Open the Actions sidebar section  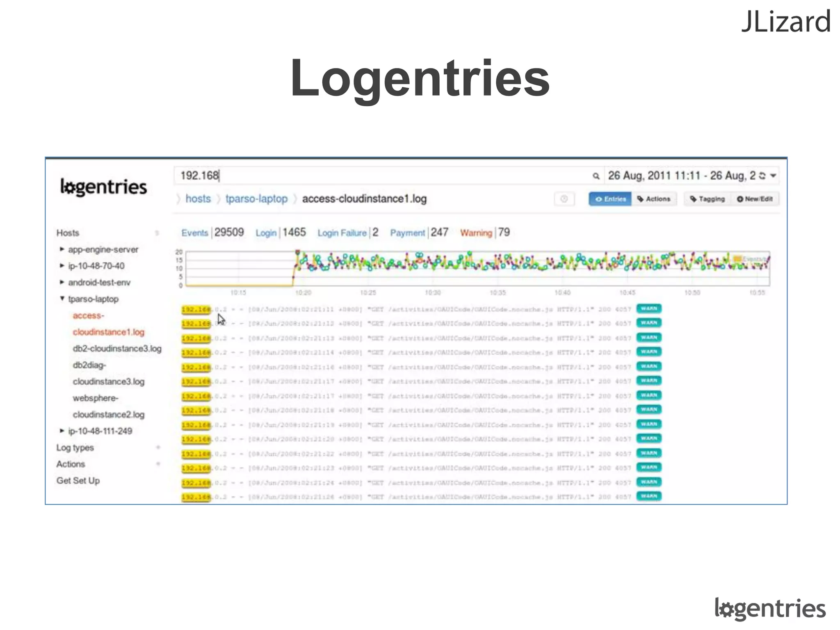[x=71, y=464]
